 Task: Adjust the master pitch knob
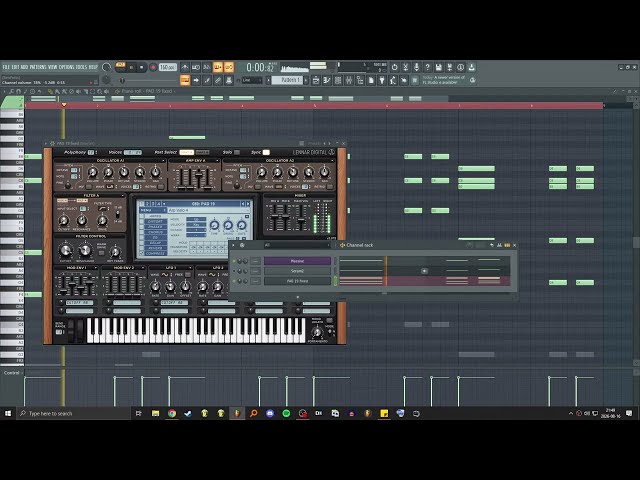(106, 80)
